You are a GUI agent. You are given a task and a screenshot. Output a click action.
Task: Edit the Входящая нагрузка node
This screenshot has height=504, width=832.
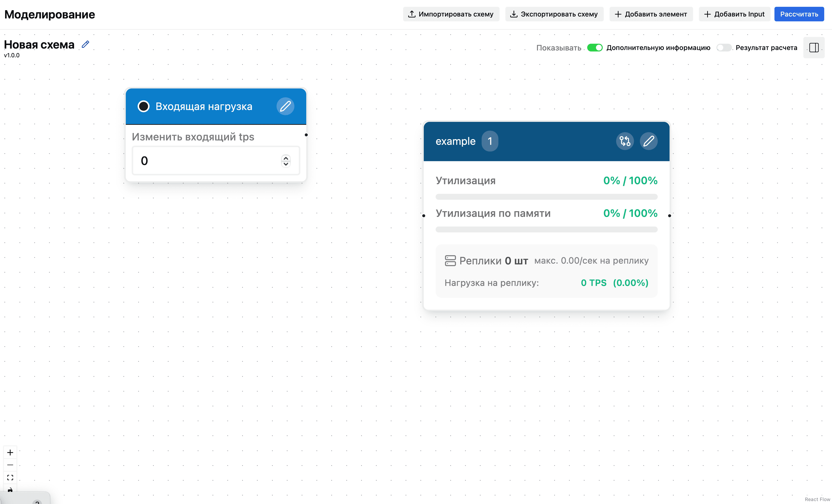coord(285,106)
